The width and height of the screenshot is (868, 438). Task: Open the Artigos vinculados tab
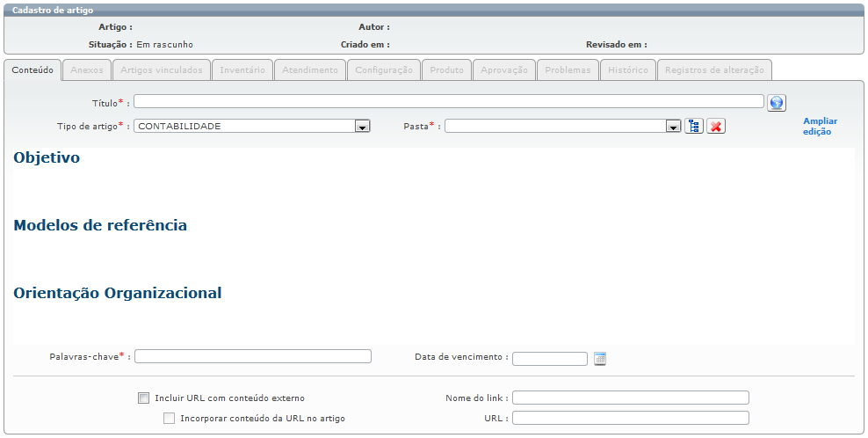tap(162, 70)
